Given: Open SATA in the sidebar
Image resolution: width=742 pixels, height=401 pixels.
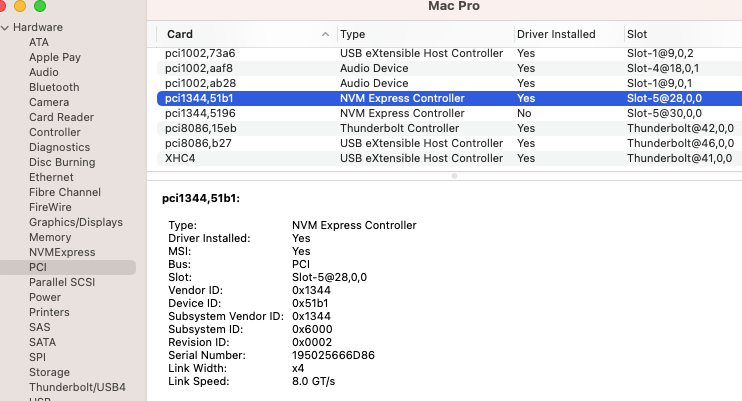Looking at the screenshot, I should (x=43, y=342).
